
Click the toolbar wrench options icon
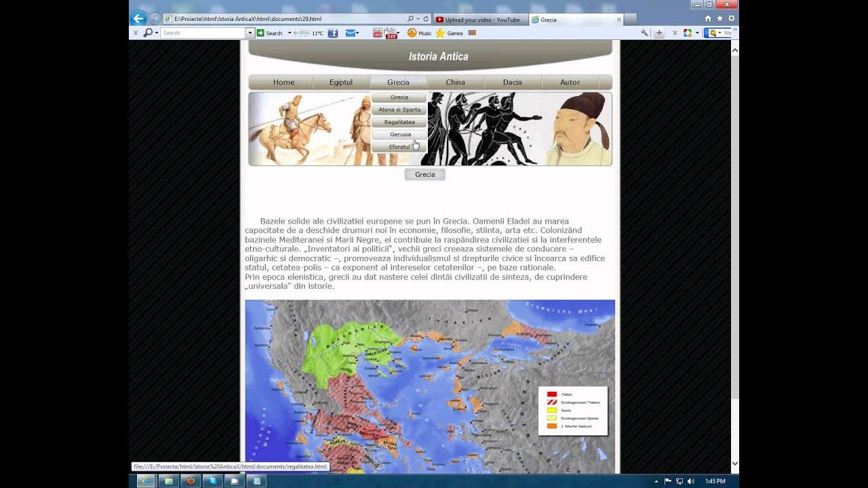click(644, 33)
